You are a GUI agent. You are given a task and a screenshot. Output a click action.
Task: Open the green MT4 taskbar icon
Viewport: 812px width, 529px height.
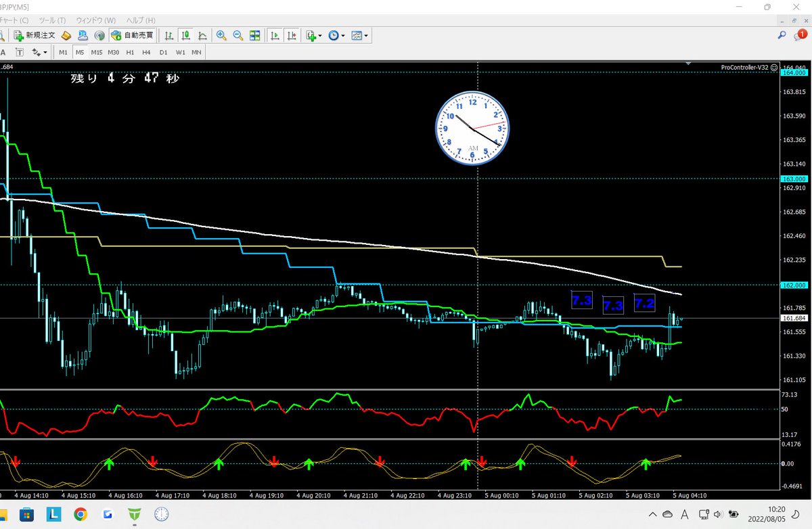[135, 514]
